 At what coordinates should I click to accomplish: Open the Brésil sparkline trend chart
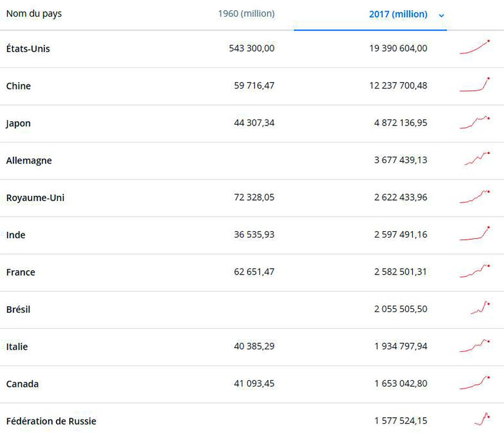coord(480,308)
